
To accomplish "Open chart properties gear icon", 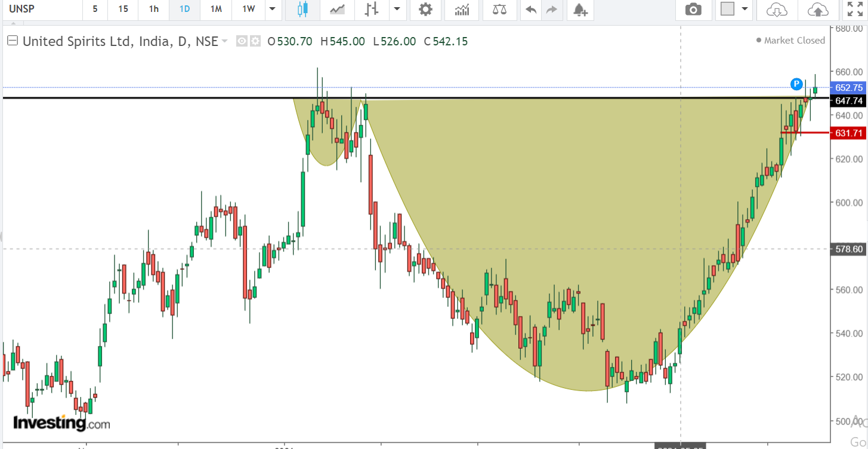I will tap(425, 9).
